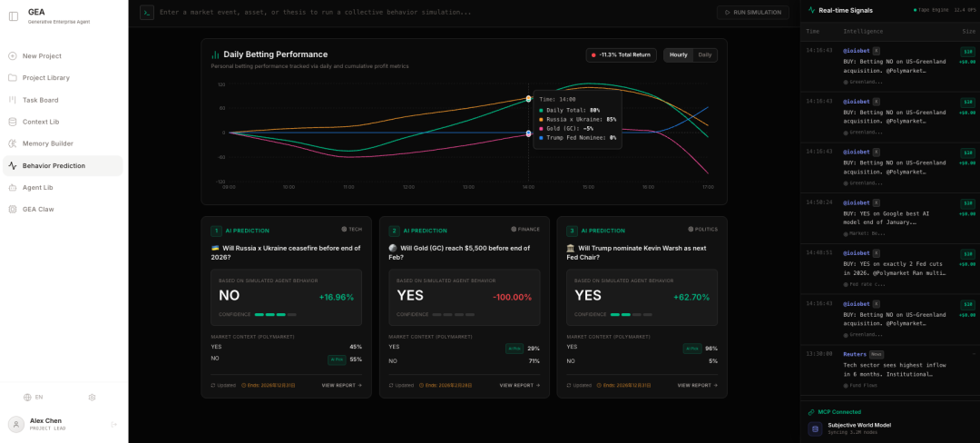Switch chart to Daily view
The image size is (980, 443).
point(704,55)
